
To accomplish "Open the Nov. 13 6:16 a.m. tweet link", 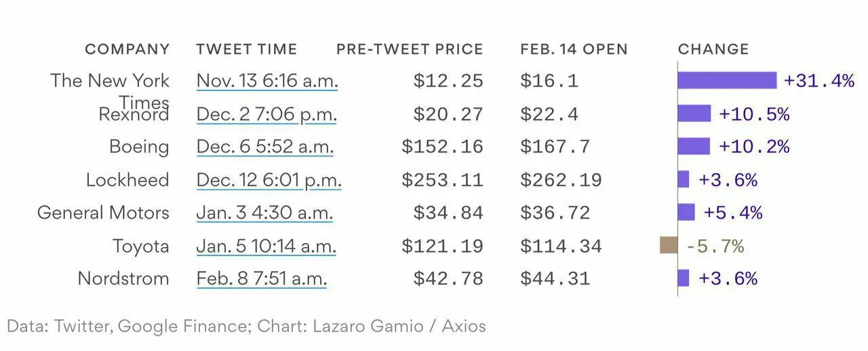I will point(267,81).
